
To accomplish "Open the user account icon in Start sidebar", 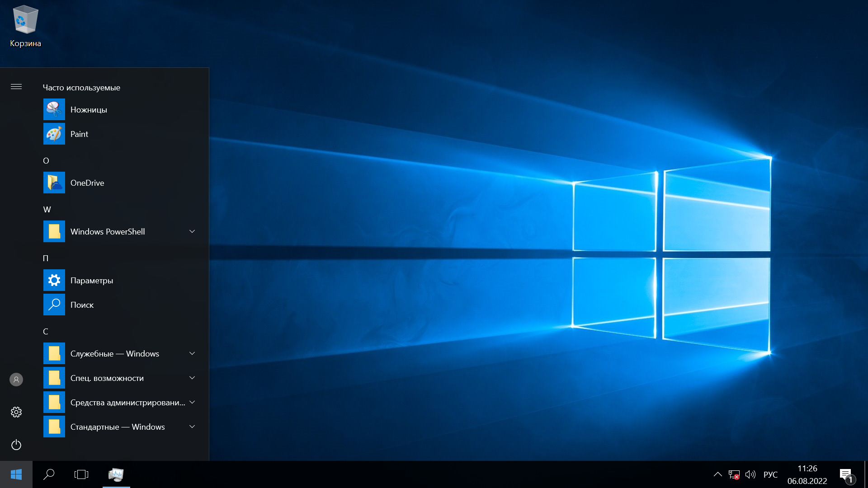I will 16,379.
